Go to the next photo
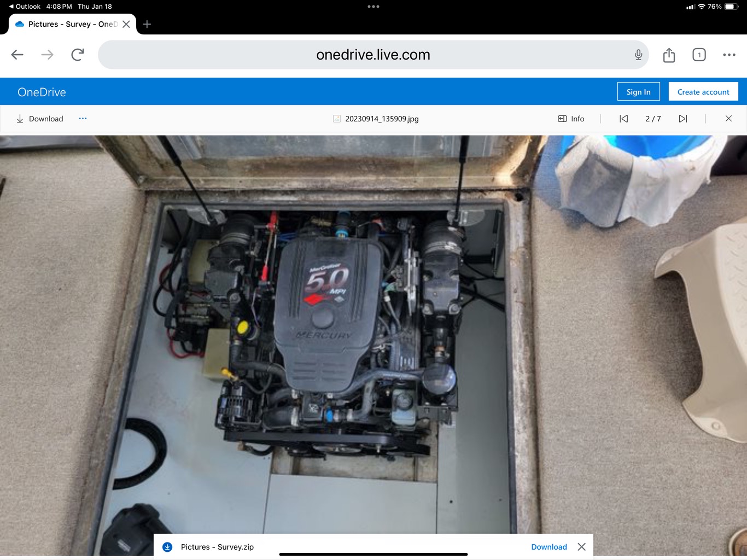 682,119
